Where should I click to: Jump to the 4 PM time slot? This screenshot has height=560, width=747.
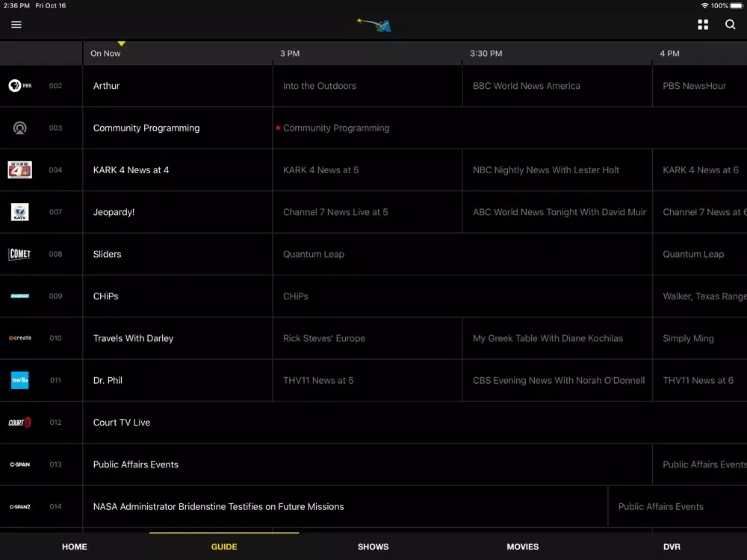(669, 53)
